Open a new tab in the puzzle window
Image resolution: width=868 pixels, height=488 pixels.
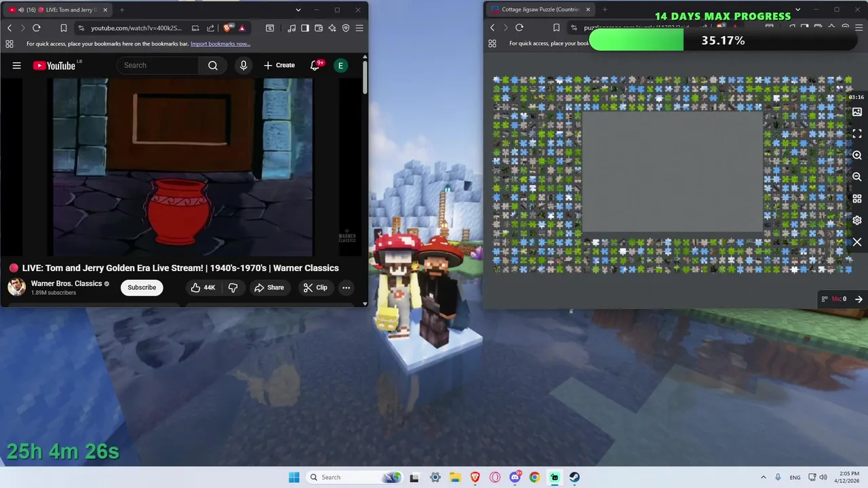point(605,9)
